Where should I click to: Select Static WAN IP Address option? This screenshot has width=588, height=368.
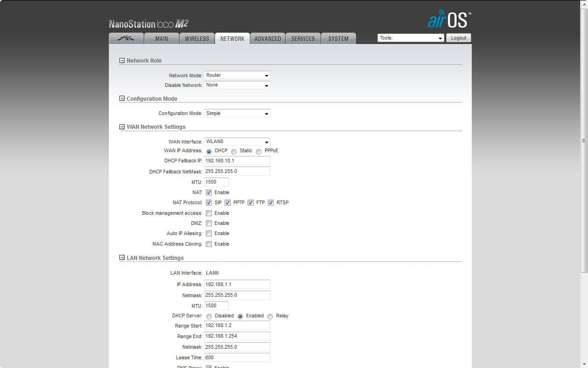point(234,151)
